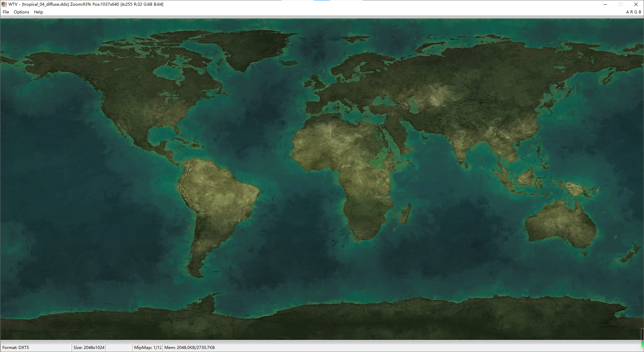The height and width of the screenshot is (352, 644).
Task: Open the Options menu
Action: pyautogui.click(x=21, y=12)
